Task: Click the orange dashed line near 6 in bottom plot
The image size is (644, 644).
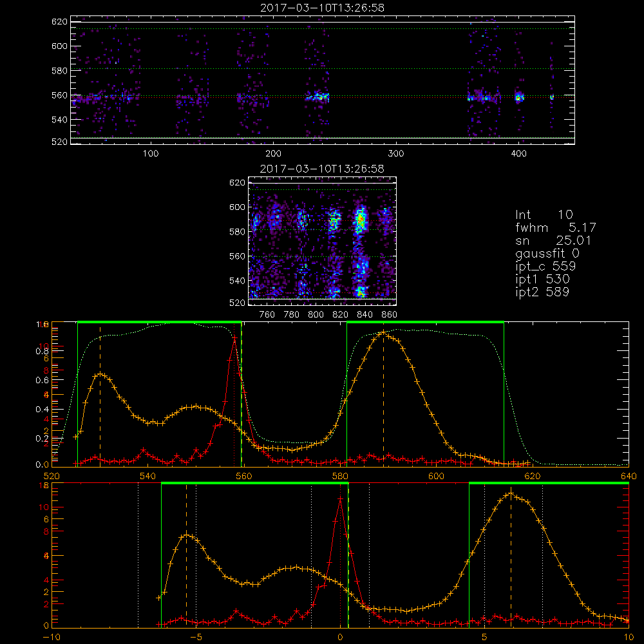Action: tap(511, 556)
